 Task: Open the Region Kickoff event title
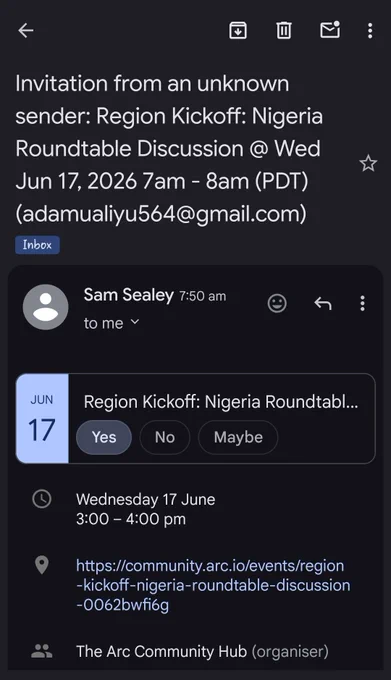click(x=221, y=402)
